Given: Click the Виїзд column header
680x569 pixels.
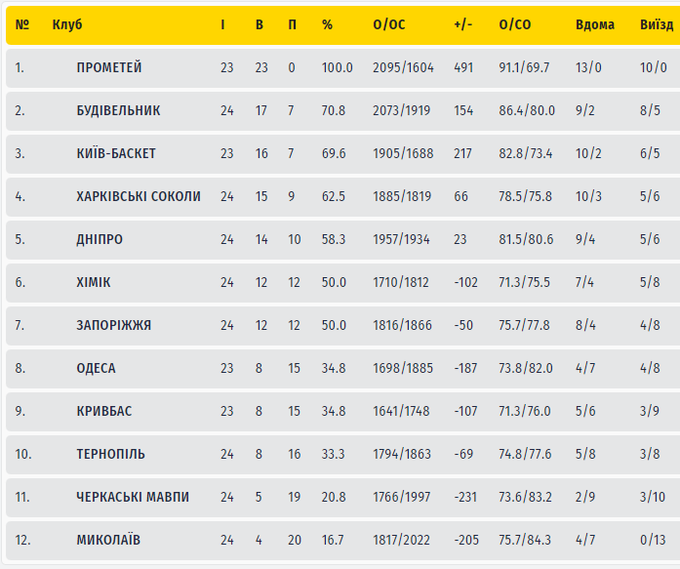Looking at the screenshot, I should tap(656, 25).
